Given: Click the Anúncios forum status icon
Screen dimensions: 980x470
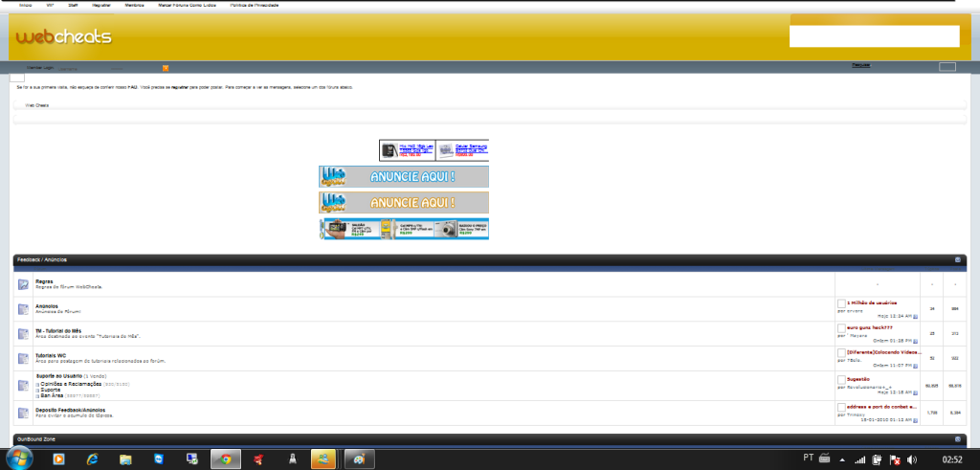Looking at the screenshot, I should (23, 309).
